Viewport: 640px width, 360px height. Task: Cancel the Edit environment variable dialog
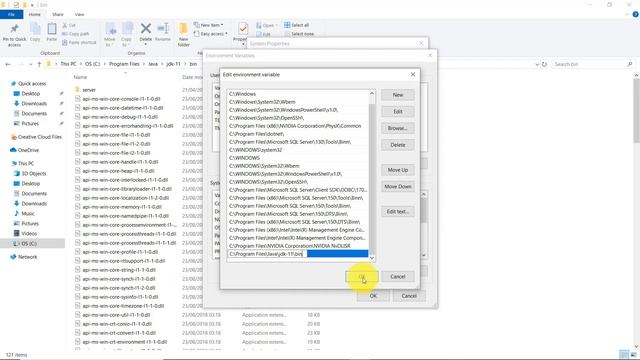tap(398, 277)
